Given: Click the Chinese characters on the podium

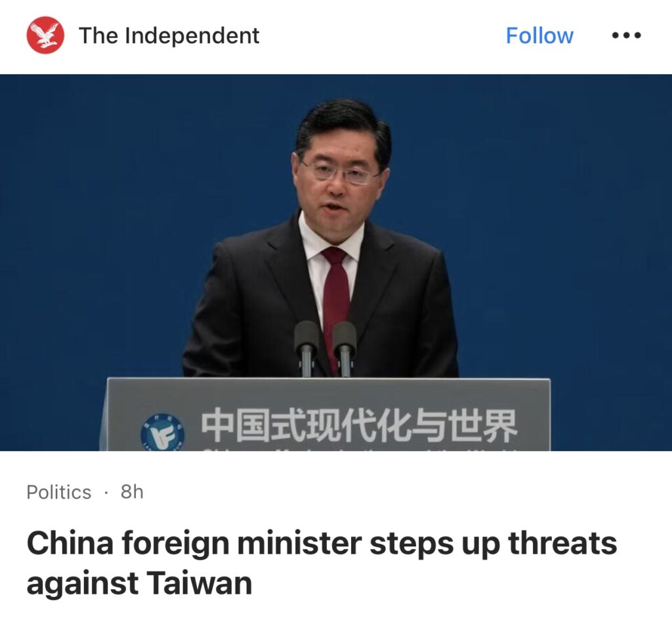Looking at the screenshot, I should click(360, 426).
